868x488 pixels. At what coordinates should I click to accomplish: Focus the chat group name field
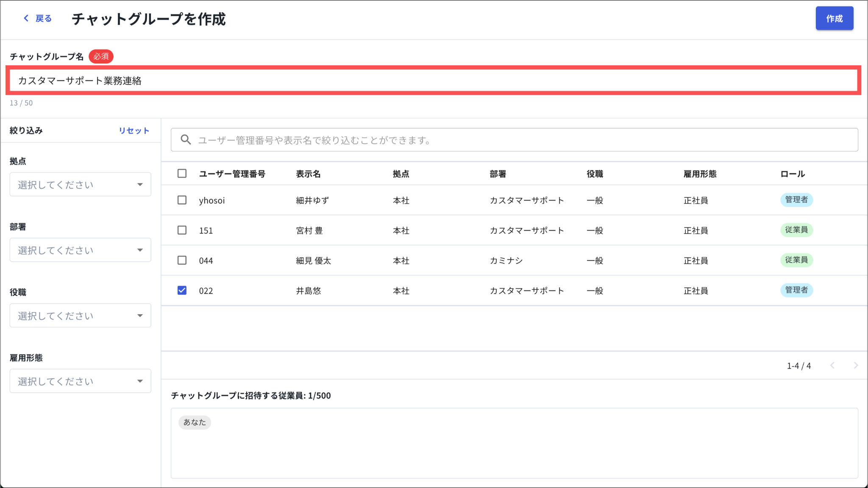tap(433, 81)
